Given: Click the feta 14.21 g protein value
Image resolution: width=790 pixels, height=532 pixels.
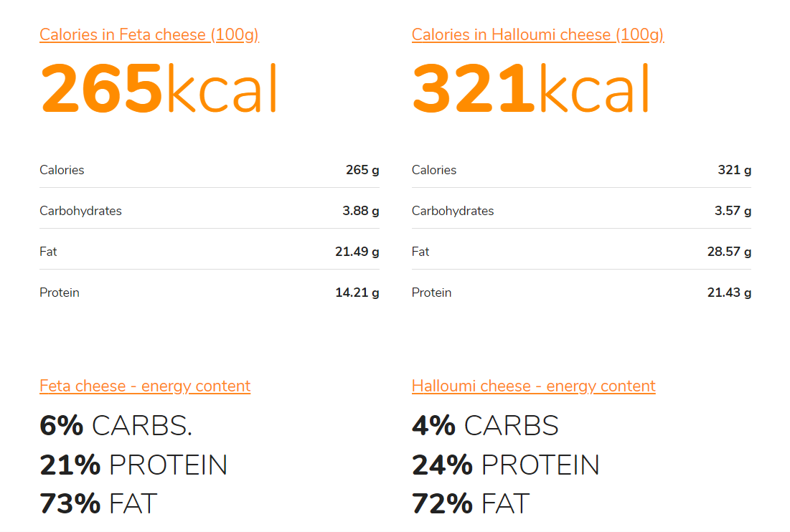Looking at the screenshot, I should point(357,293).
